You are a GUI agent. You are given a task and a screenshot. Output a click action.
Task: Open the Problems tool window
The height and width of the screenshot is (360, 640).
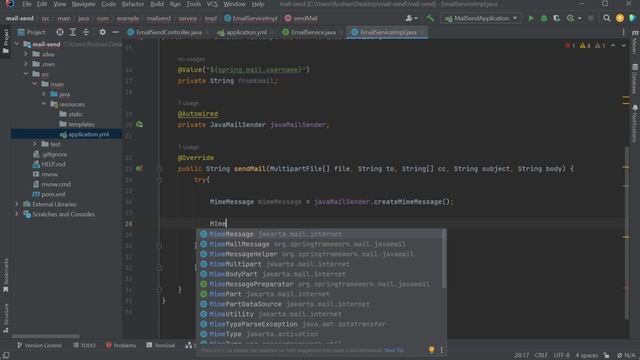[121, 346]
